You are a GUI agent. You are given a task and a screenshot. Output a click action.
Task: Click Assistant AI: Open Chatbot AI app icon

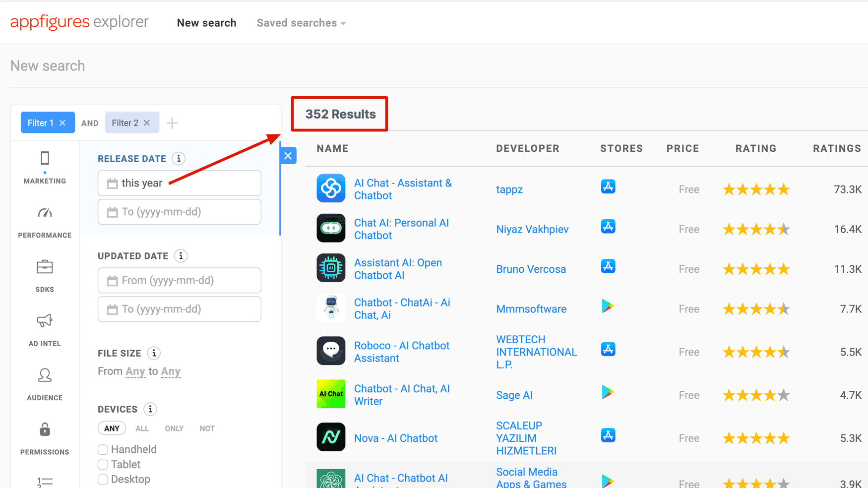click(331, 268)
